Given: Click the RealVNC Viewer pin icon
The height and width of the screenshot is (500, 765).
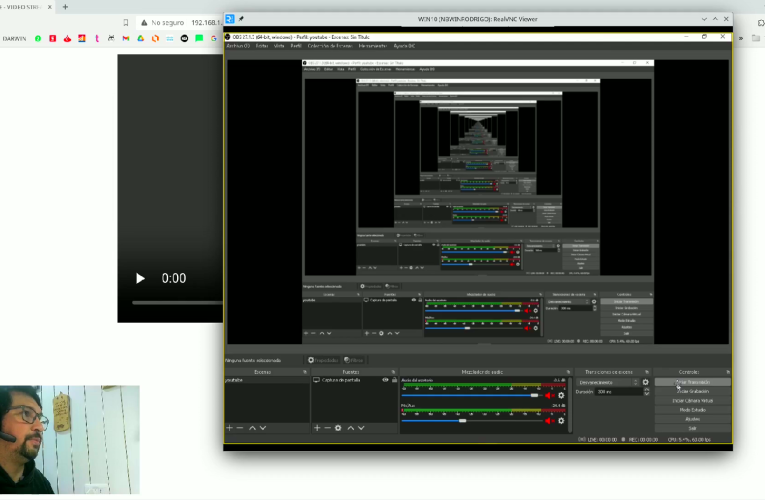Looking at the screenshot, I should [x=241, y=19].
